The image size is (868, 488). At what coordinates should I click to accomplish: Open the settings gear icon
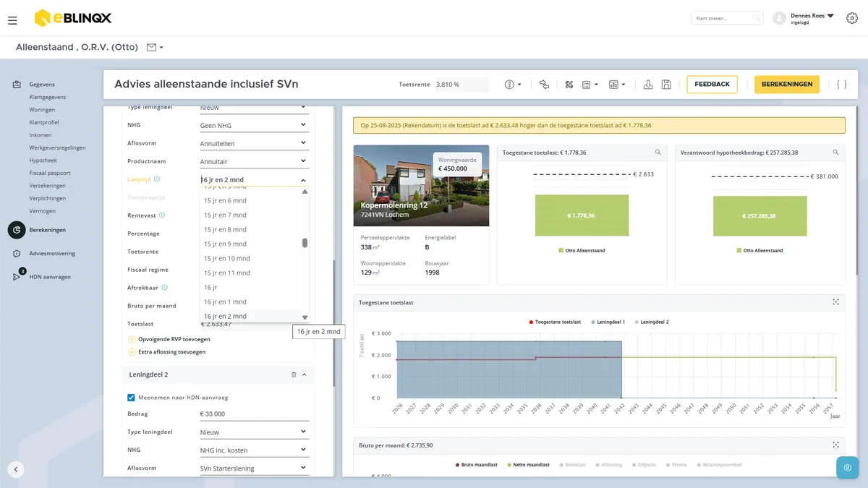[x=851, y=18]
